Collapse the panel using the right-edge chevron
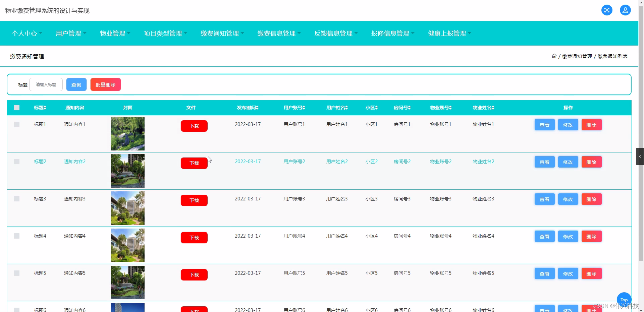The image size is (644, 312). click(640, 157)
